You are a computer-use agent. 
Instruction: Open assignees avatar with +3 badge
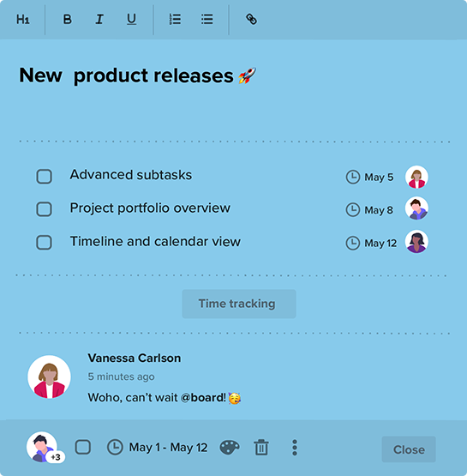pos(45,448)
